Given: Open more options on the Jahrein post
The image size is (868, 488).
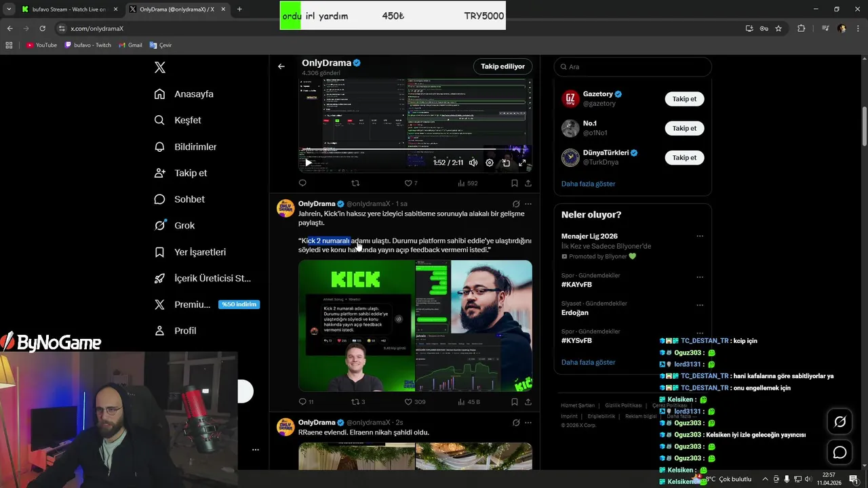Looking at the screenshot, I should 528,204.
